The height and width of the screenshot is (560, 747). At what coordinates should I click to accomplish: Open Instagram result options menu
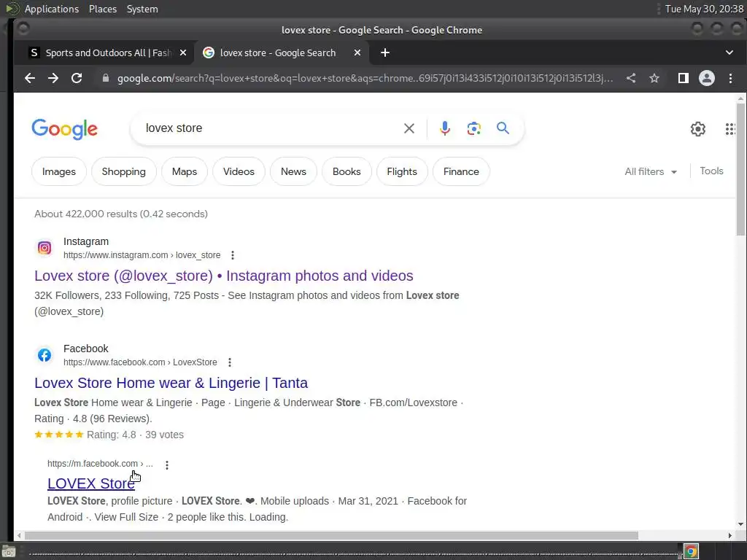[x=233, y=255]
